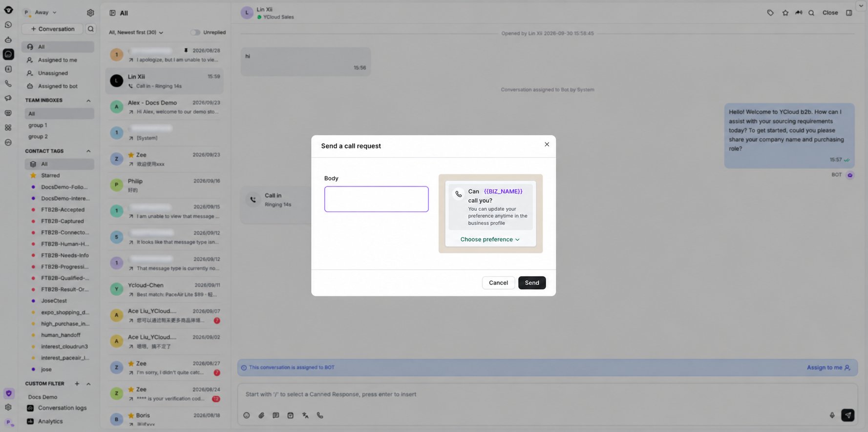Viewport: 868px width, 432px height.
Task: Click the microphone voice icon
Action: click(x=832, y=415)
